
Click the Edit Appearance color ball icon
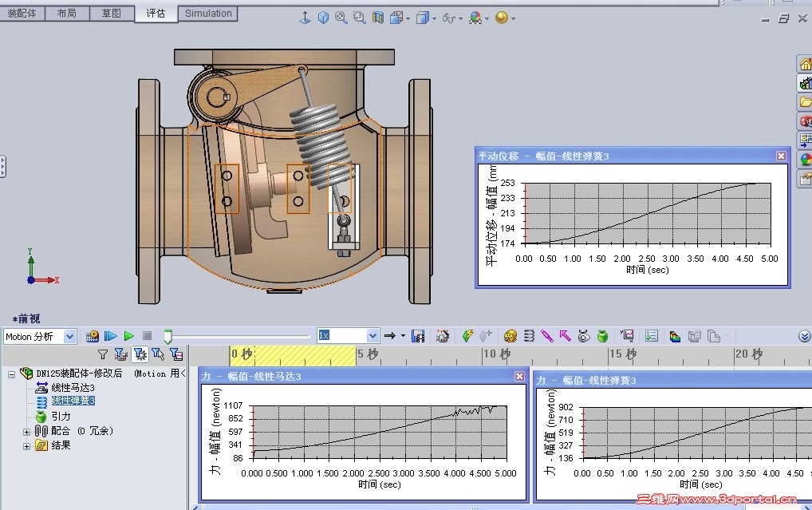tap(475, 18)
